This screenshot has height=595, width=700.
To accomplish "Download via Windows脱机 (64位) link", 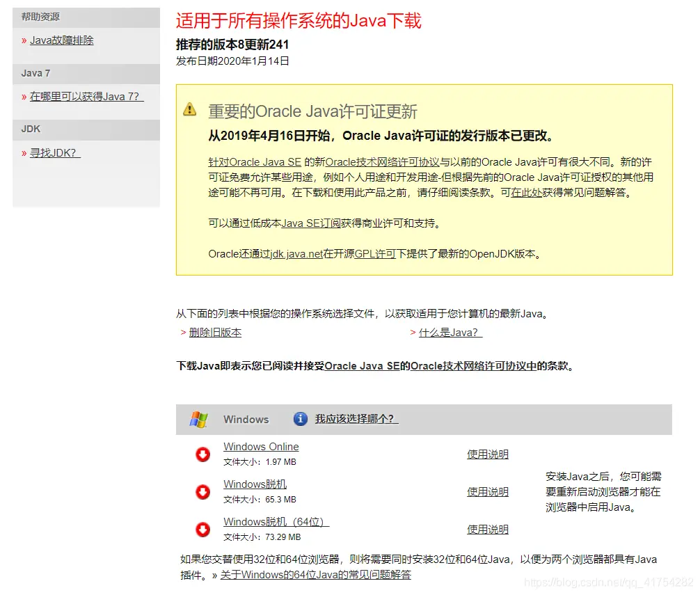I will point(276,521).
